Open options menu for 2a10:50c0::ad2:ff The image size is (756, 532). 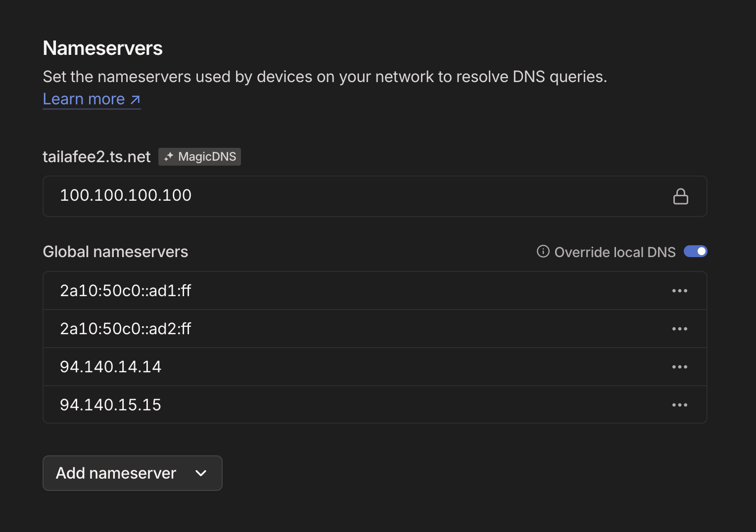click(679, 329)
